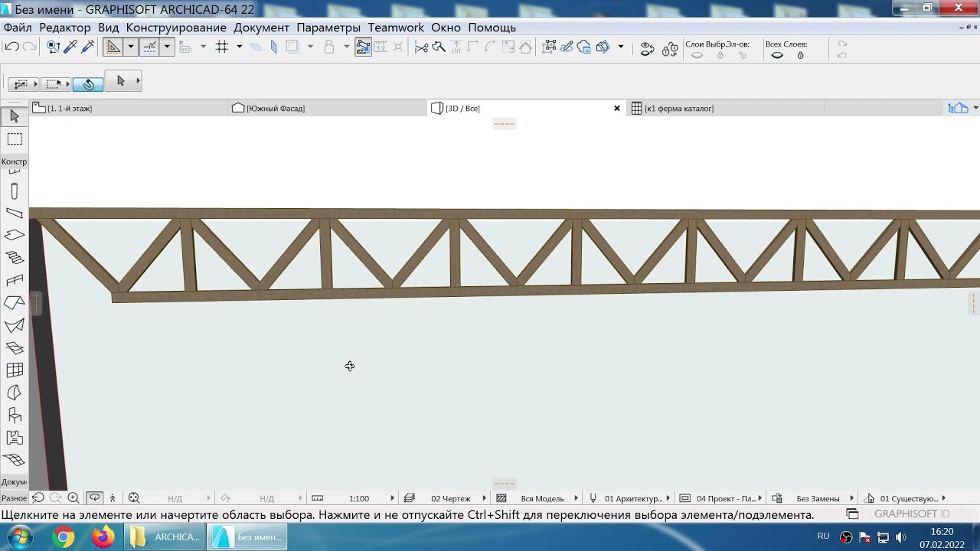Open the Snap Guides options dropdown arrow
Viewport: 980px width, 551px height.
tap(166, 47)
